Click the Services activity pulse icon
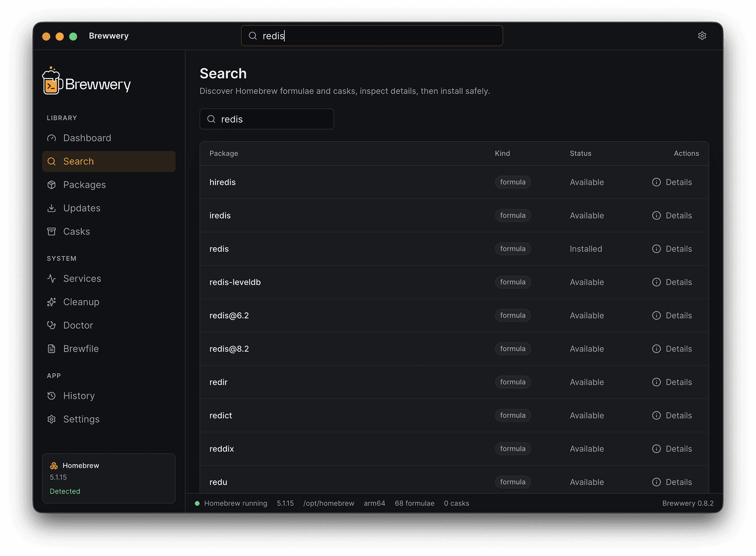This screenshot has height=556, width=756. [x=52, y=279]
